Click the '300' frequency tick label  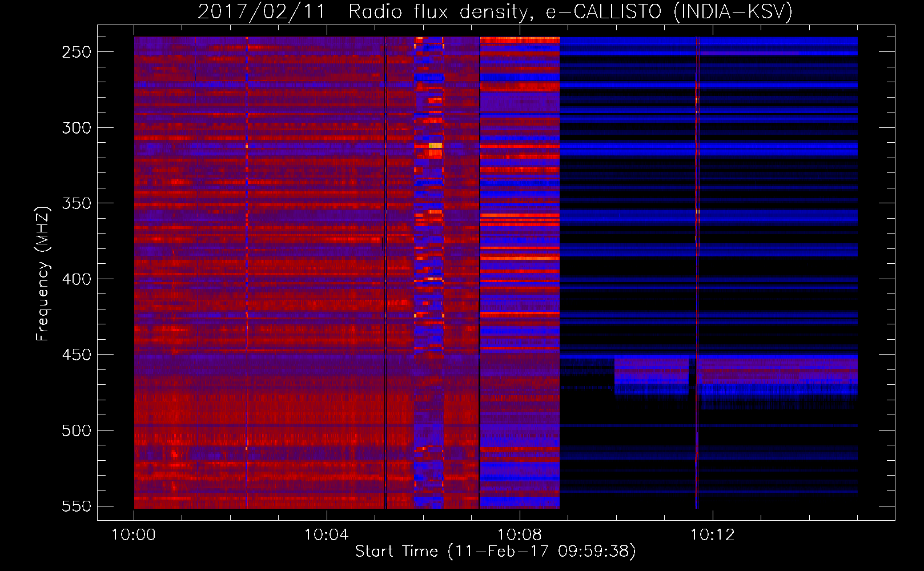[77, 128]
